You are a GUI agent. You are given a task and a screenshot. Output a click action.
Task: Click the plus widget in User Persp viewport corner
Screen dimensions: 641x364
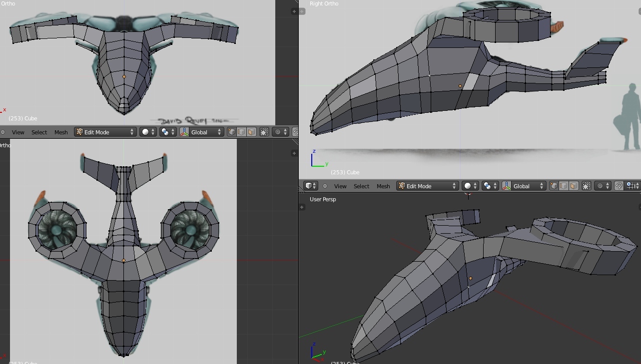pyautogui.click(x=302, y=207)
